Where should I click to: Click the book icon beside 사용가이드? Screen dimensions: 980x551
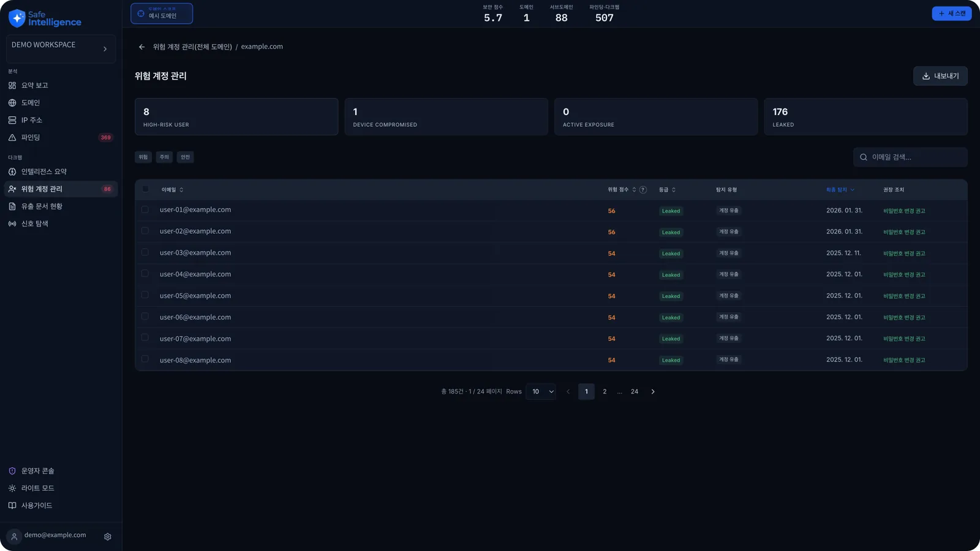[12, 506]
